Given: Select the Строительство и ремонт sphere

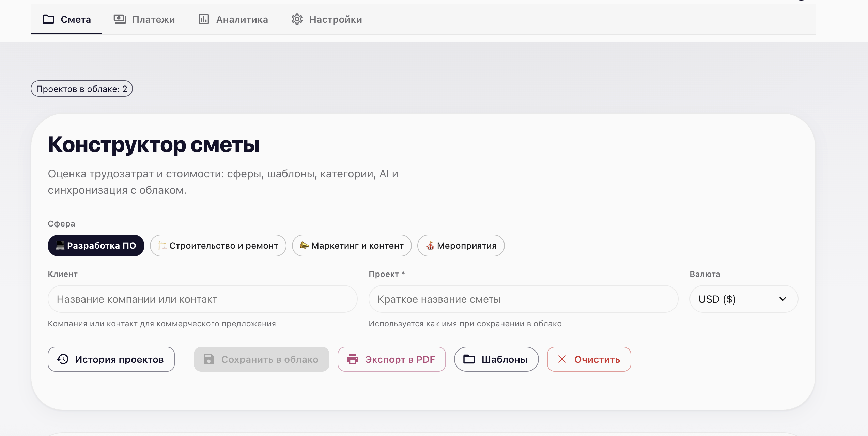Looking at the screenshot, I should [218, 246].
